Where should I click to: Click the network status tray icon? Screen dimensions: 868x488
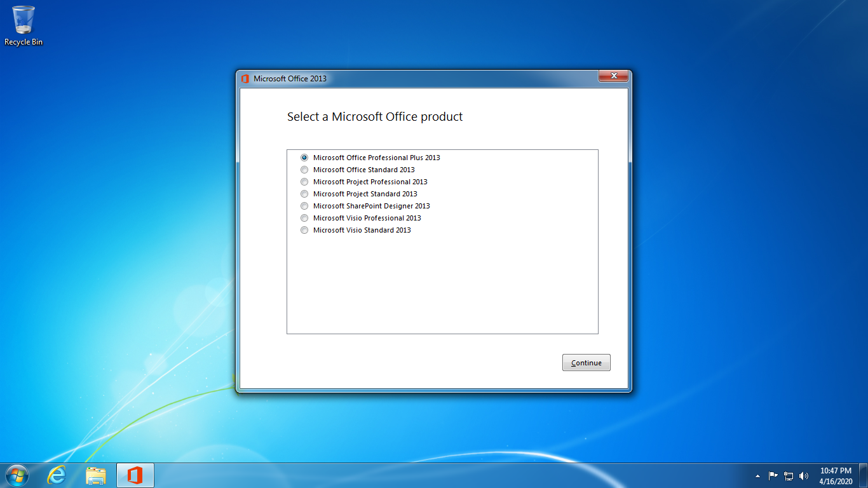pos(789,475)
